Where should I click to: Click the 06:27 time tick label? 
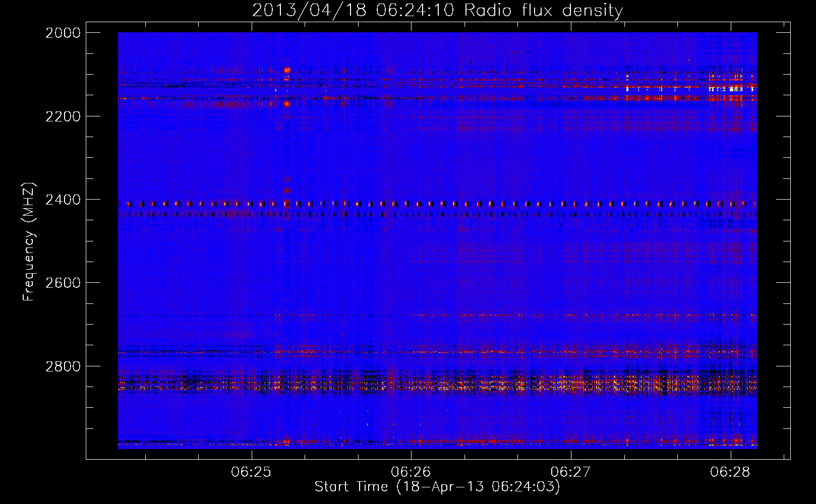point(570,472)
